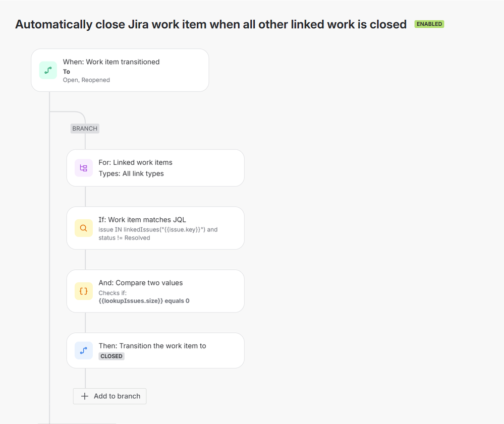Image resolution: width=504 pixels, height=424 pixels.
Task: Click the CLOSED status lozenge
Action: click(111, 356)
